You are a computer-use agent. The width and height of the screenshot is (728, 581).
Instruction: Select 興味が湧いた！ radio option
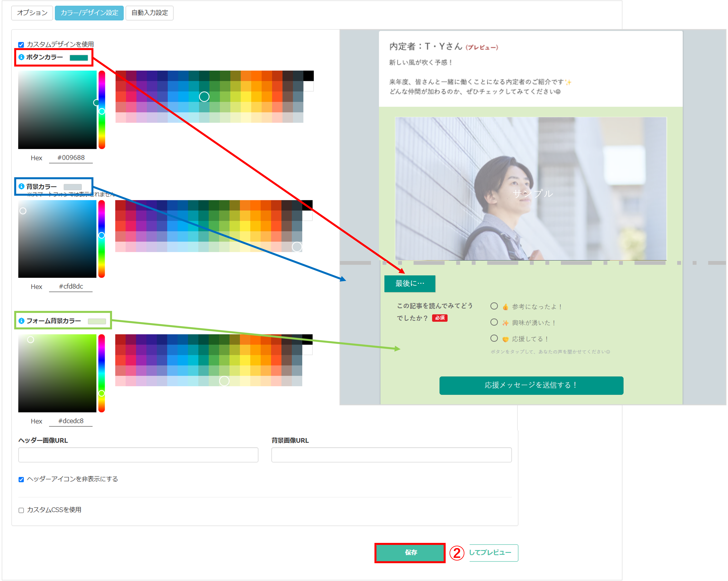pos(494,322)
